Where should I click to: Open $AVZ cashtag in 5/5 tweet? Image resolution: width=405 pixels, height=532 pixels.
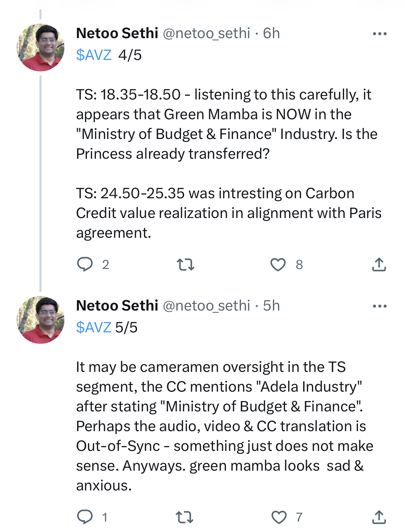(x=94, y=328)
